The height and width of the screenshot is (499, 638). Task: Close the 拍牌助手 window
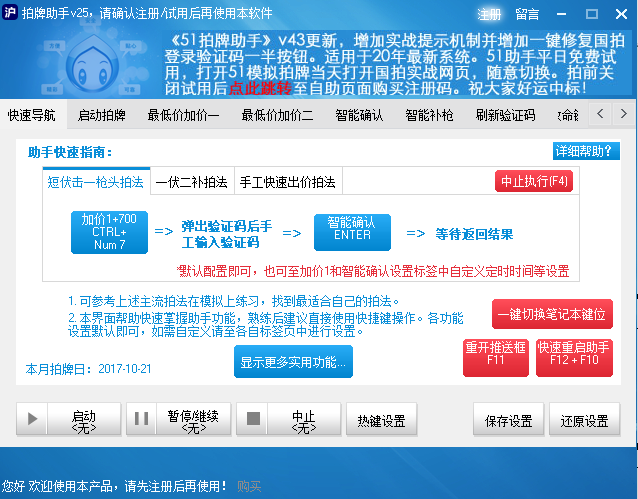coord(621,14)
